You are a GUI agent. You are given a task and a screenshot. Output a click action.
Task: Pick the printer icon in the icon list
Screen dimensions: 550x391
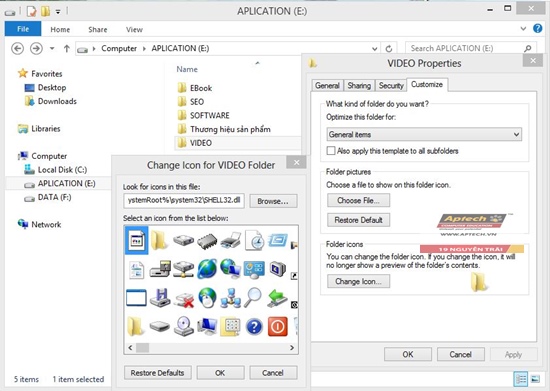point(230,240)
